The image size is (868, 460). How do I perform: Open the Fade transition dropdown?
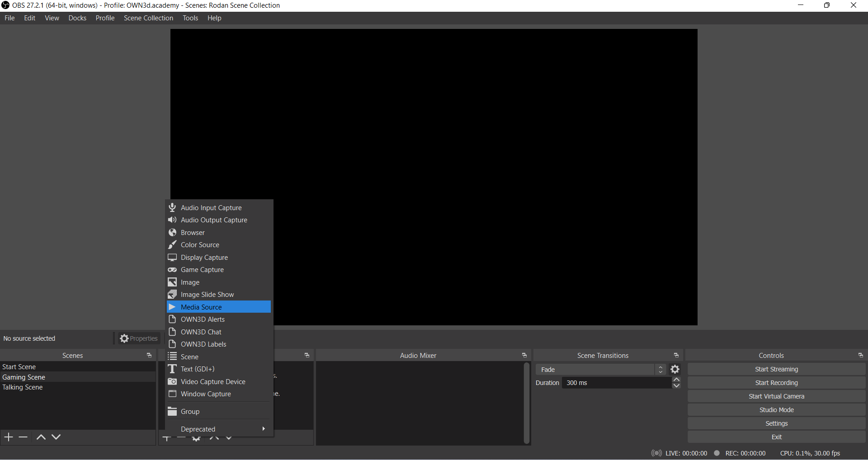pyautogui.click(x=600, y=369)
